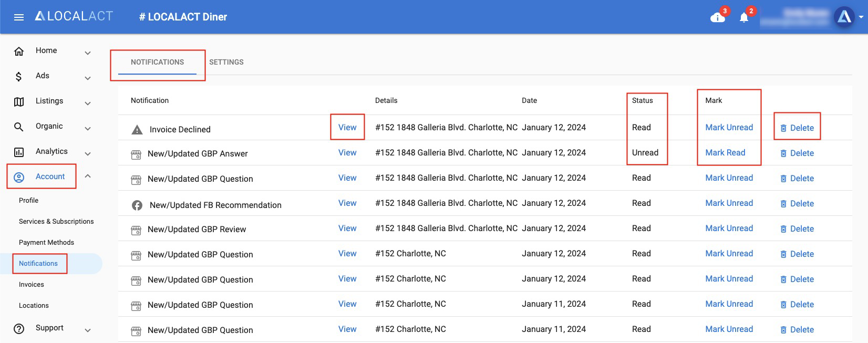Open Locations in the sidebar

pyautogui.click(x=34, y=306)
